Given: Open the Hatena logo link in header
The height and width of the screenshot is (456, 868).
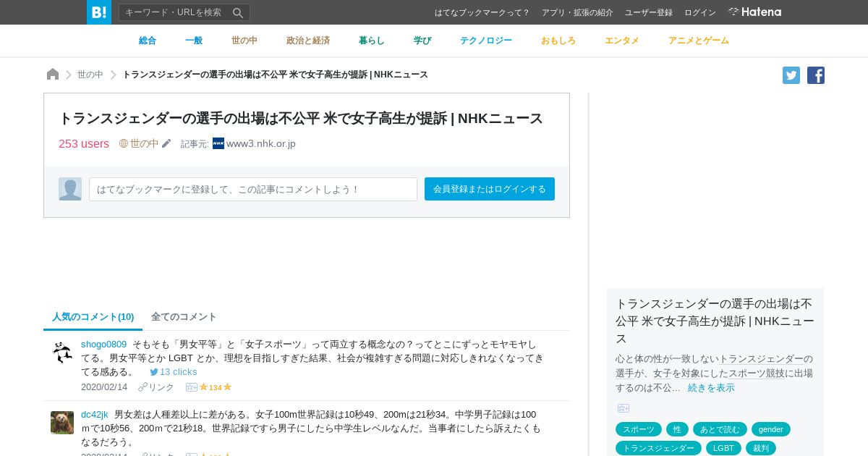Looking at the screenshot, I should [754, 12].
